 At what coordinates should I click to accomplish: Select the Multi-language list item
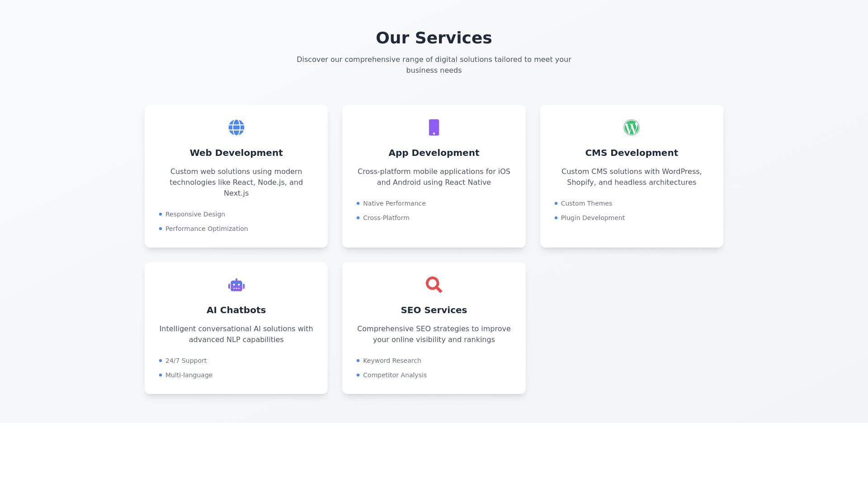tap(189, 375)
